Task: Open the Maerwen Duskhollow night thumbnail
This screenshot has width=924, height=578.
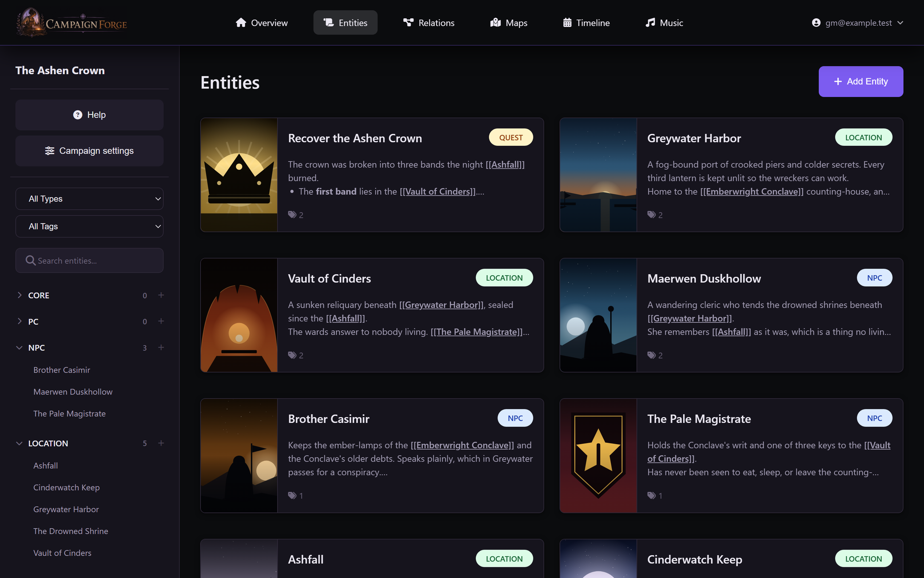Action: pos(598,315)
